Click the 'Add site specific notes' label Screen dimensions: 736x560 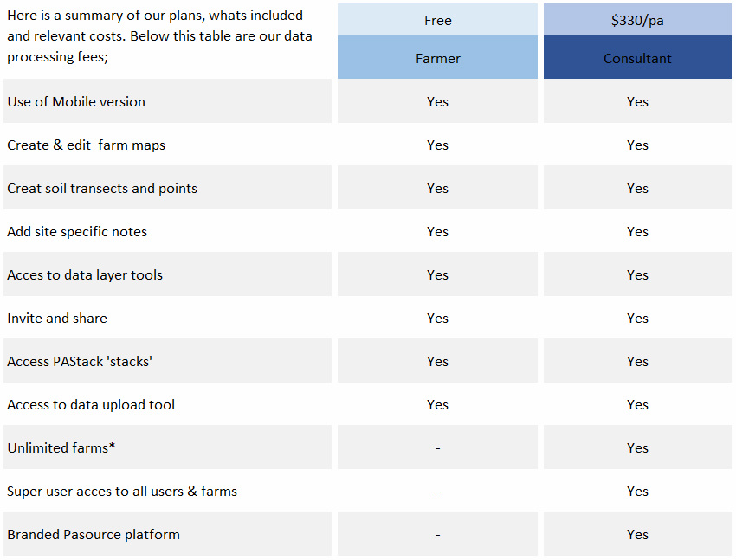[x=77, y=231]
